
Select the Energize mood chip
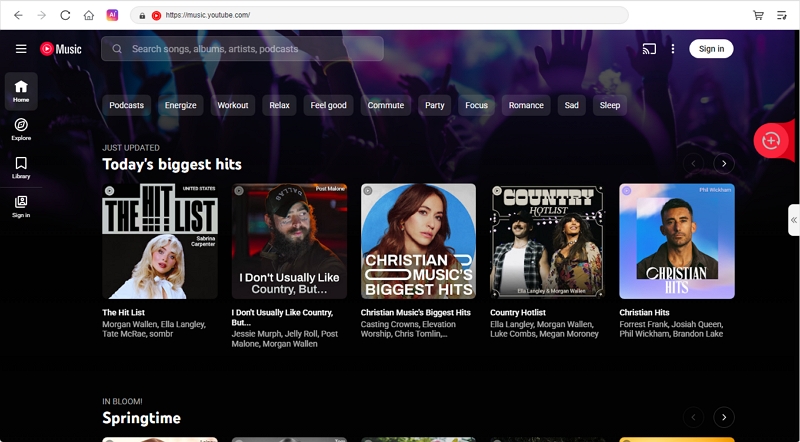pyautogui.click(x=181, y=105)
